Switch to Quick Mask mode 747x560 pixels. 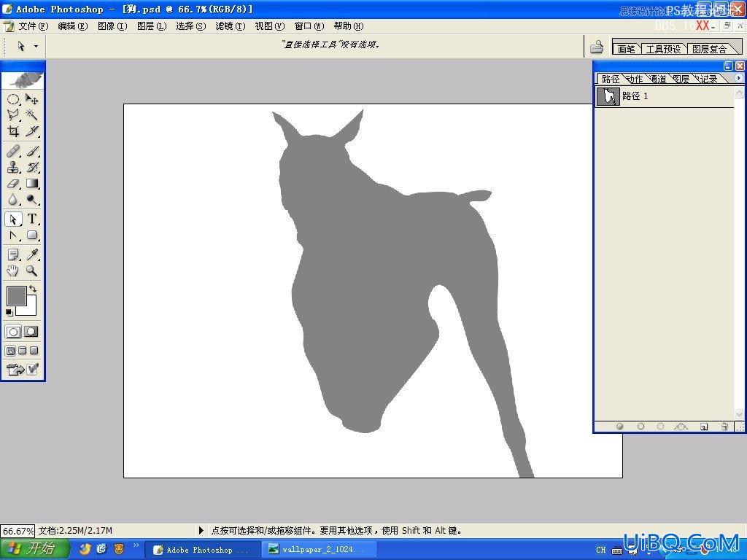(x=31, y=332)
